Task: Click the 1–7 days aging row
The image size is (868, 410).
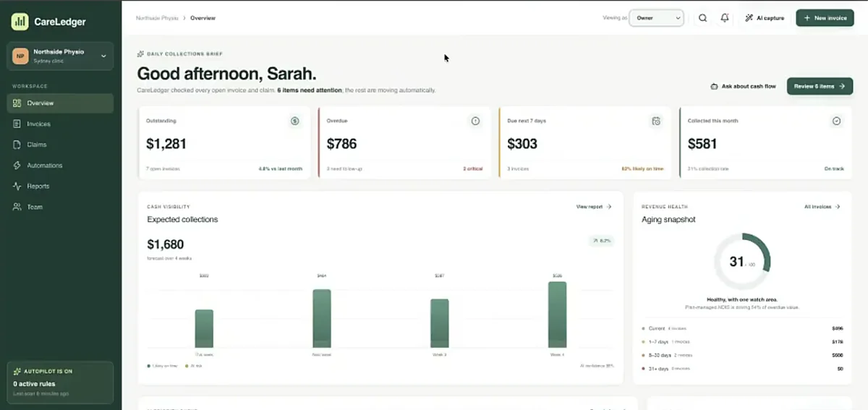Action: coord(742,341)
